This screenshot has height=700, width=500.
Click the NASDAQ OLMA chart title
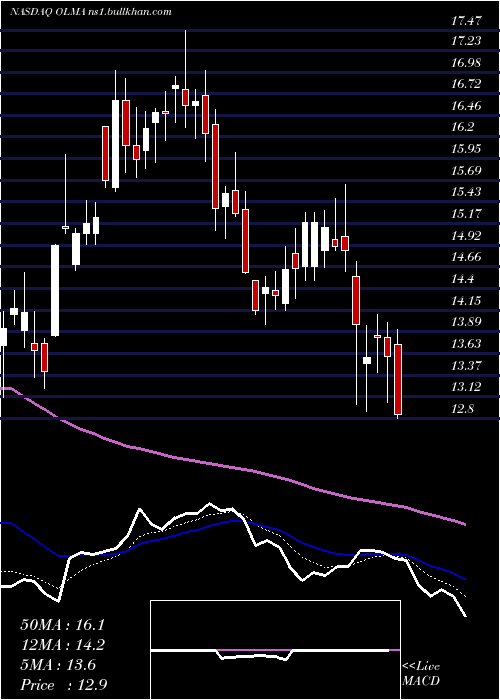point(91,12)
